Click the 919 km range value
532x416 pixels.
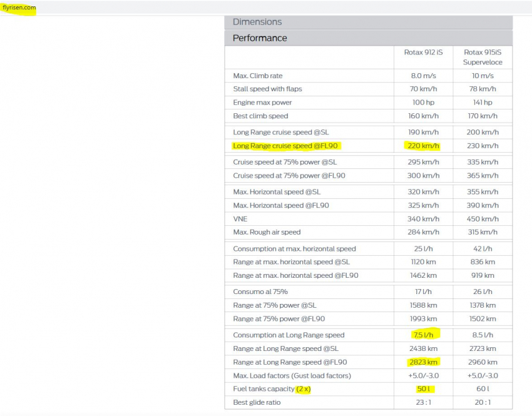click(483, 276)
